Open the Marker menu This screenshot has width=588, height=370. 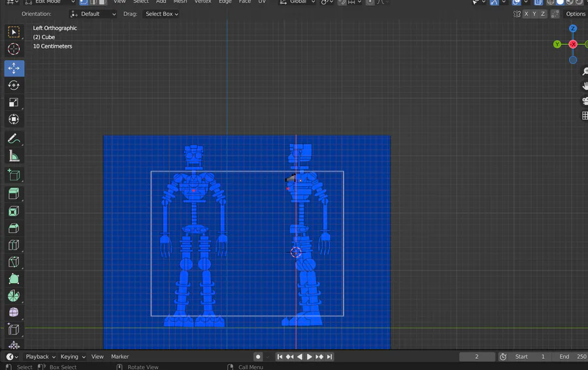120,357
